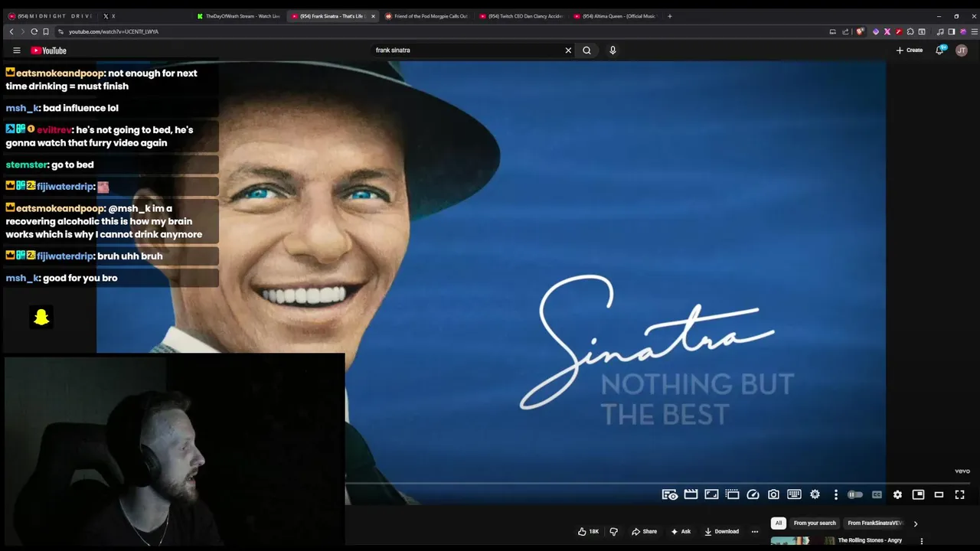Switch to the X tab
Image resolution: width=980 pixels, height=551 pixels.
pyautogui.click(x=109, y=16)
